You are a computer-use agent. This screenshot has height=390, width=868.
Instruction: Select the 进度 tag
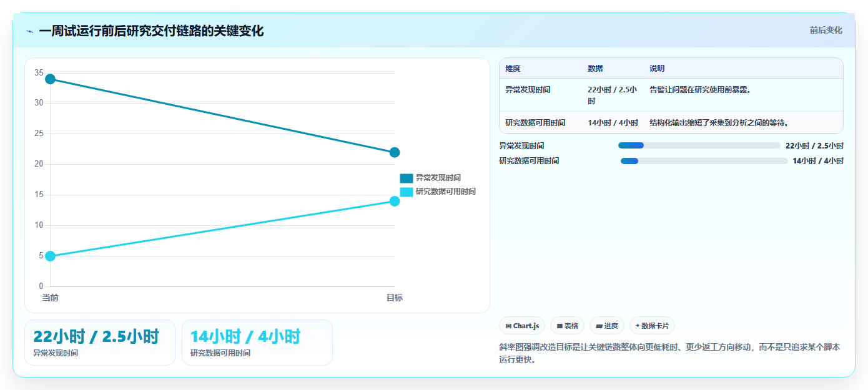pyautogui.click(x=607, y=326)
